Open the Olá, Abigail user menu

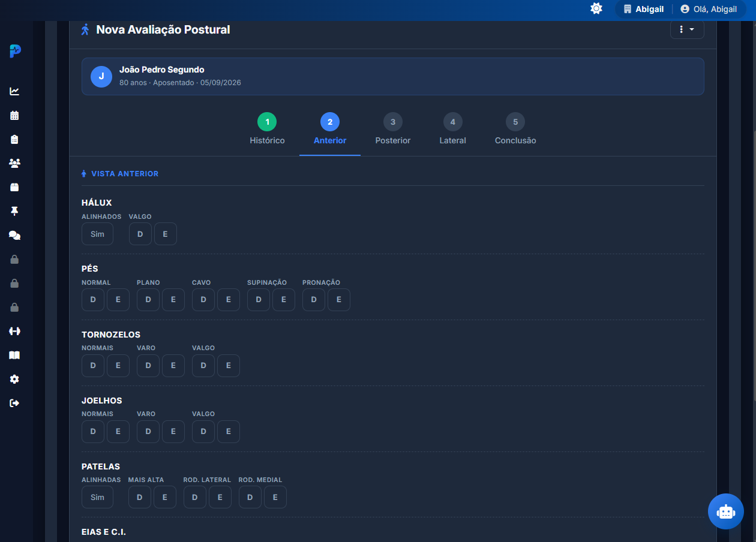[708, 9]
